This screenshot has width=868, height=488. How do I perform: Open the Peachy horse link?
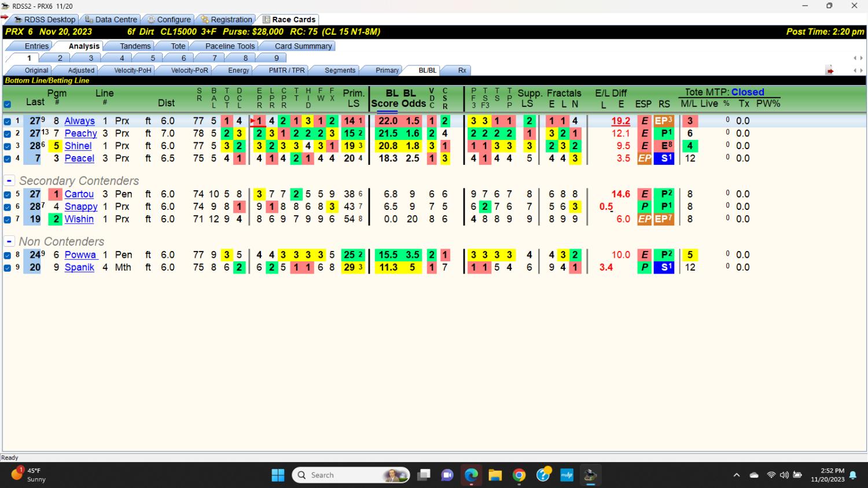click(x=80, y=134)
